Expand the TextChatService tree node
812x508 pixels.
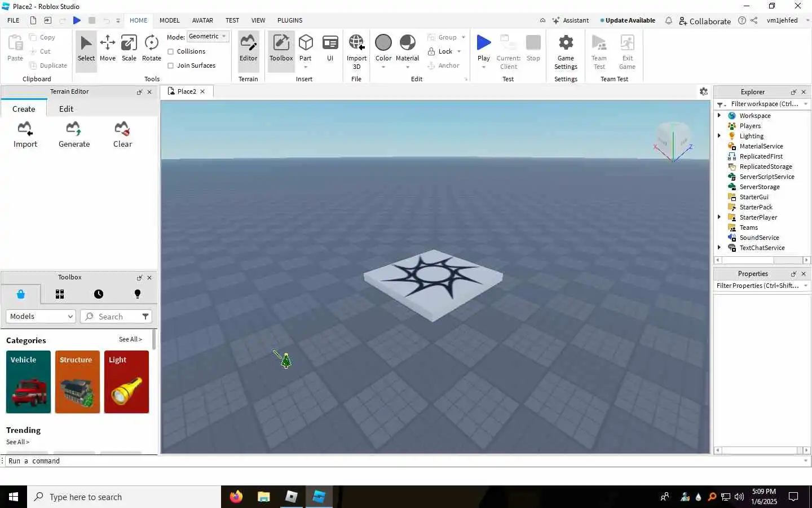(719, 248)
